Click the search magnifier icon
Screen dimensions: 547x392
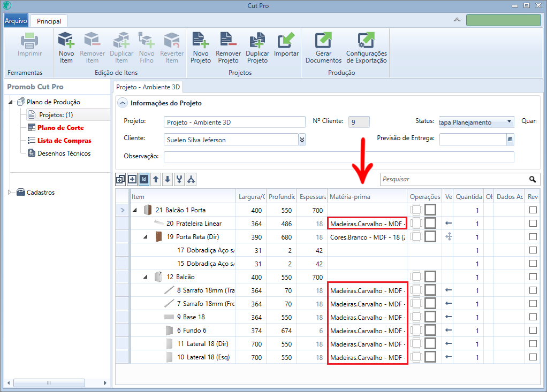click(x=533, y=179)
